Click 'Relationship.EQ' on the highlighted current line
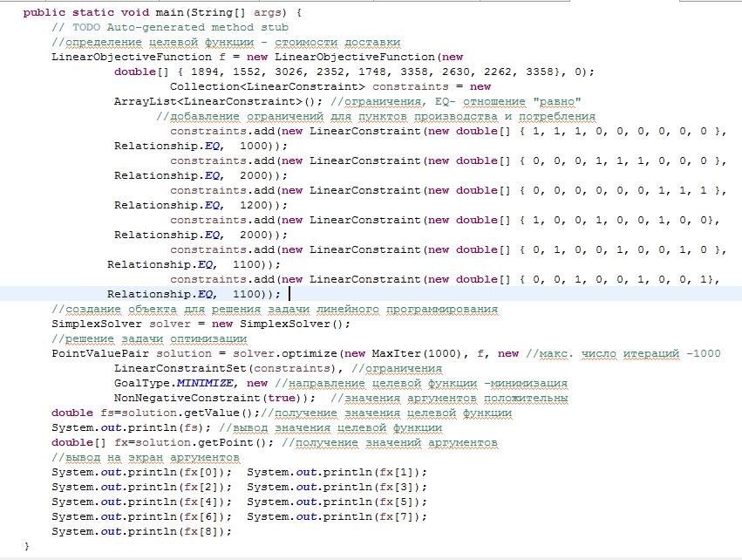 pyautogui.click(x=162, y=295)
